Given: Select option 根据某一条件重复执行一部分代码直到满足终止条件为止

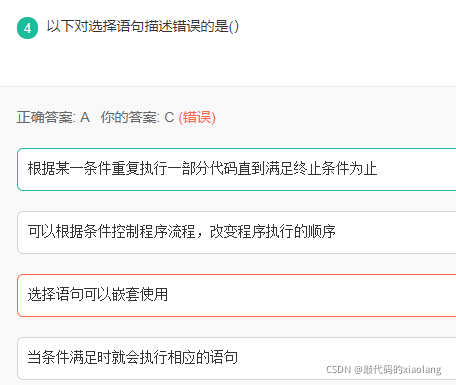Looking at the screenshot, I should 237,169.
